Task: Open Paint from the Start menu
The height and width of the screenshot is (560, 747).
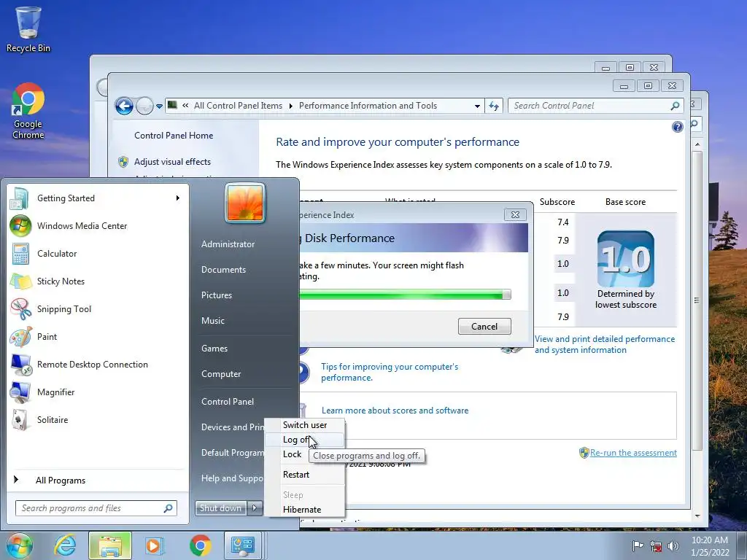Action: (47, 336)
